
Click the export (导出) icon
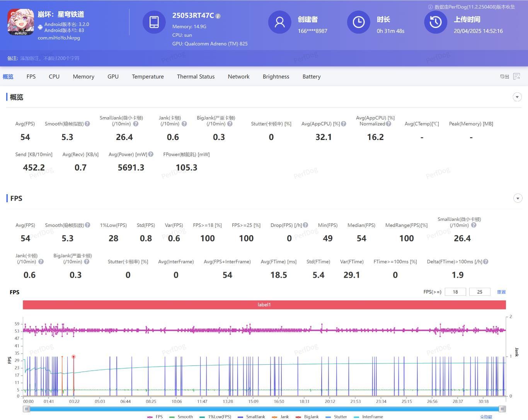(x=516, y=77)
